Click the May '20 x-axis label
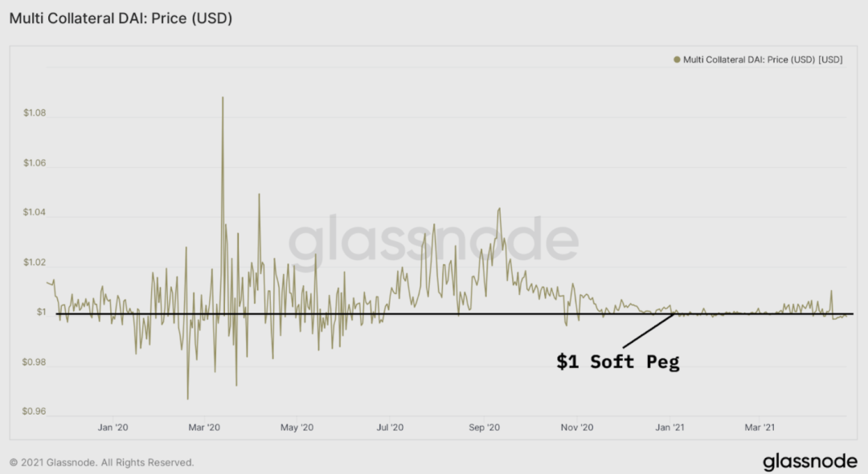Image resolution: width=868 pixels, height=474 pixels. [297, 427]
